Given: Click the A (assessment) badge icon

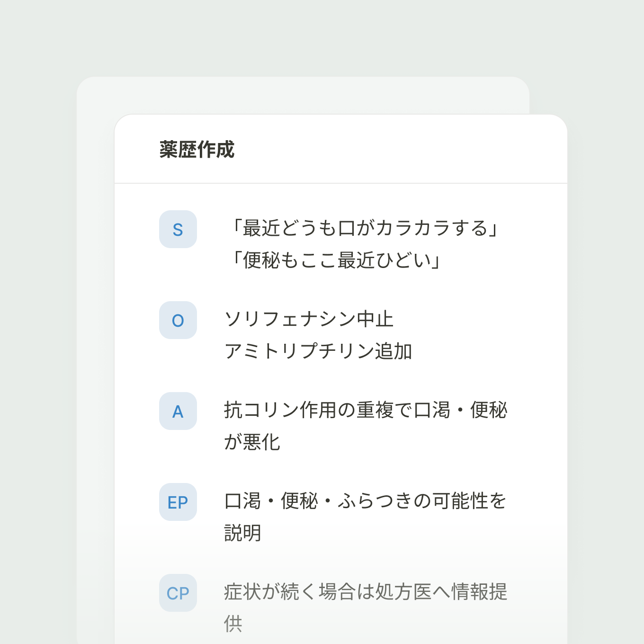Looking at the screenshot, I should [178, 411].
